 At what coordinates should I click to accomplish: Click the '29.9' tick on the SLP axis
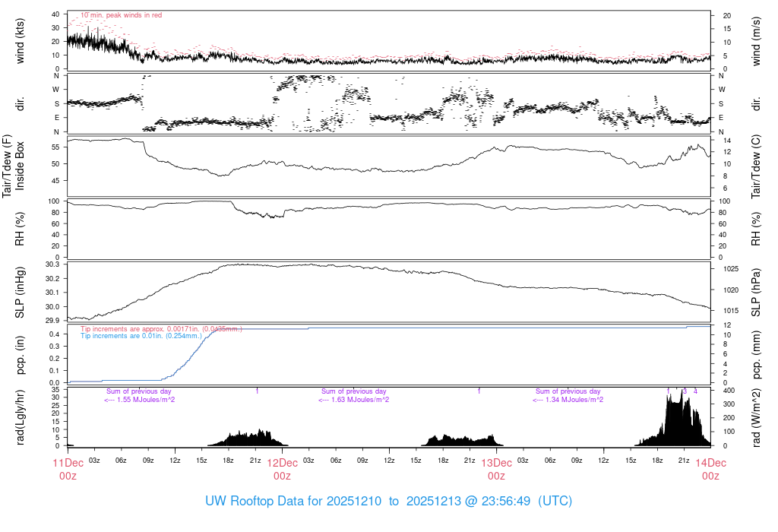(x=52, y=321)
